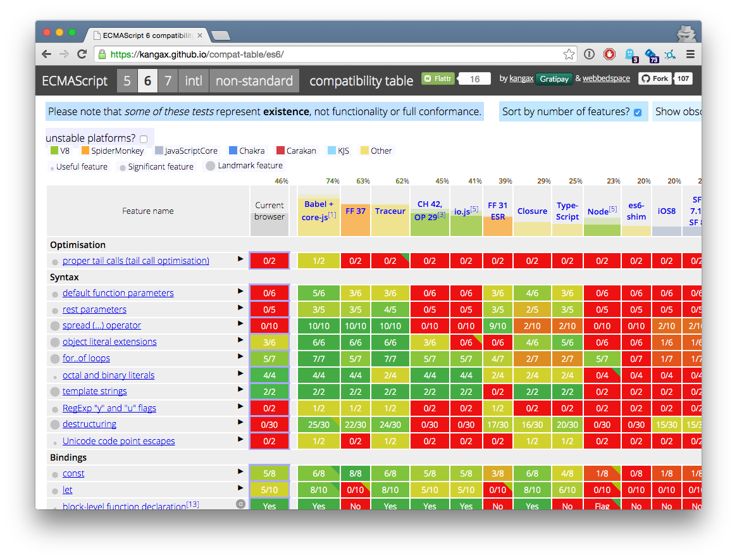Expand template strings subtests
This screenshot has height=560, width=737.
tap(240, 389)
